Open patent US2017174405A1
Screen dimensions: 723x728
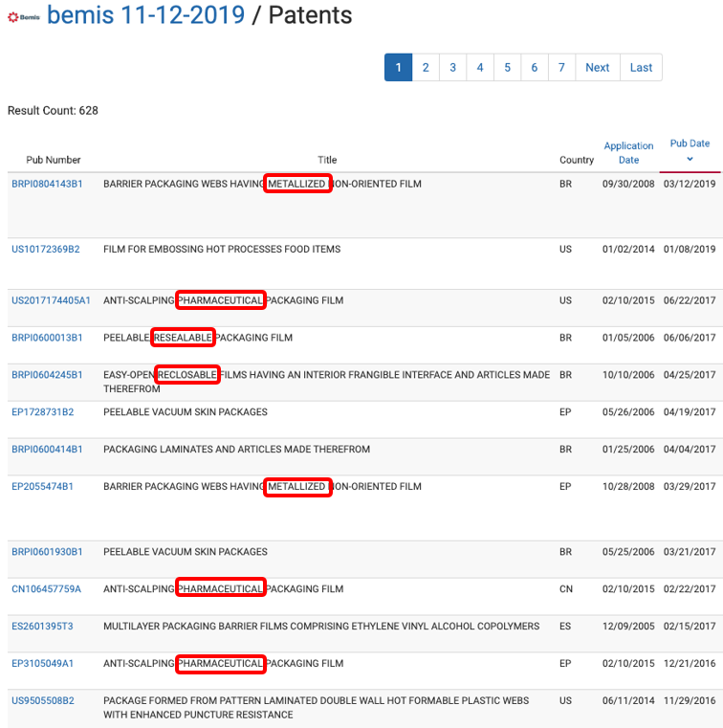pos(51,300)
